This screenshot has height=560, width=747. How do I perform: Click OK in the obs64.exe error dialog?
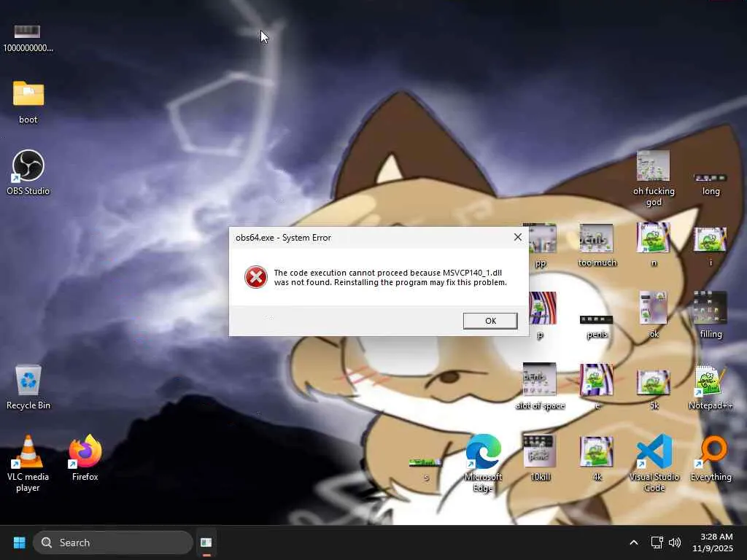tap(490, 321)
